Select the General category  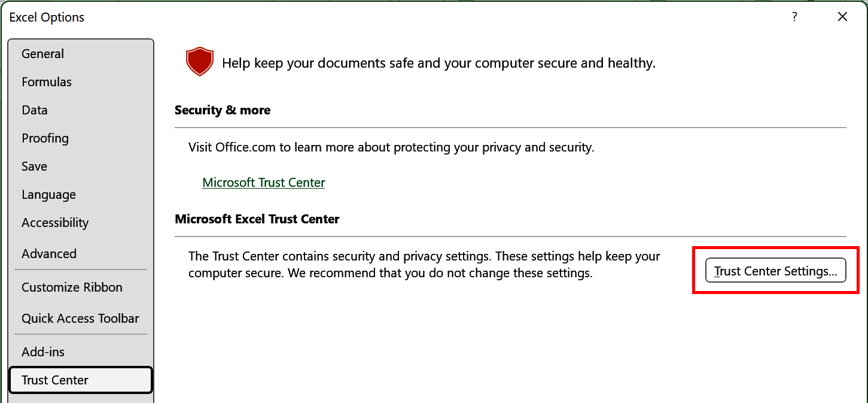pos(42,53)
